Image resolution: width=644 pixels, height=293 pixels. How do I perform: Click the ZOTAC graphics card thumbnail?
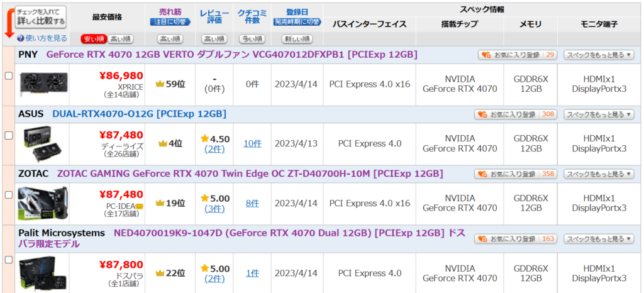pos(43,203)
